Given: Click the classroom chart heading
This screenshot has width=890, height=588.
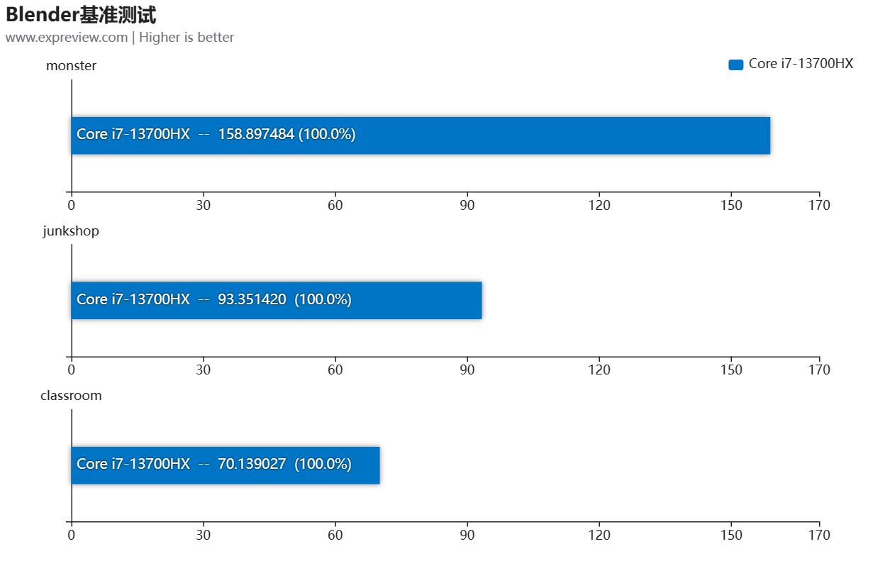Looking at the screenshot, I should click(x=71, y=396).
